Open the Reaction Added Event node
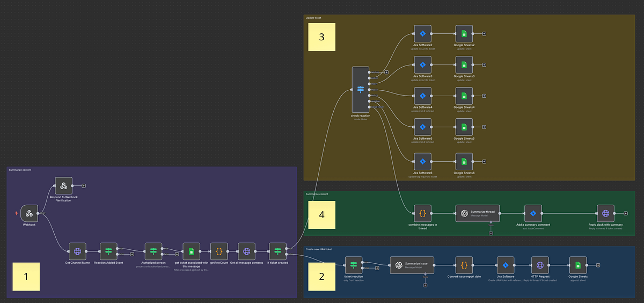644x303 pixels. (108, 251)
